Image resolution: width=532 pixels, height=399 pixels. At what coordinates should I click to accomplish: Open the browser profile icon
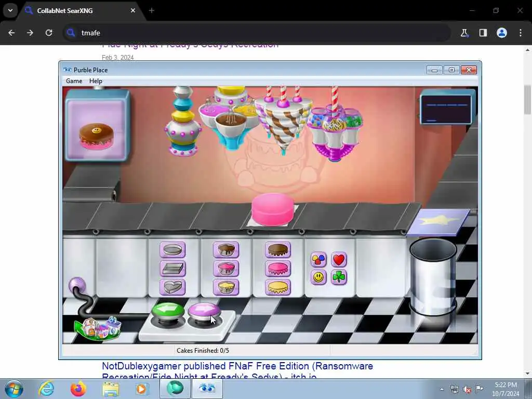point(502,33)
